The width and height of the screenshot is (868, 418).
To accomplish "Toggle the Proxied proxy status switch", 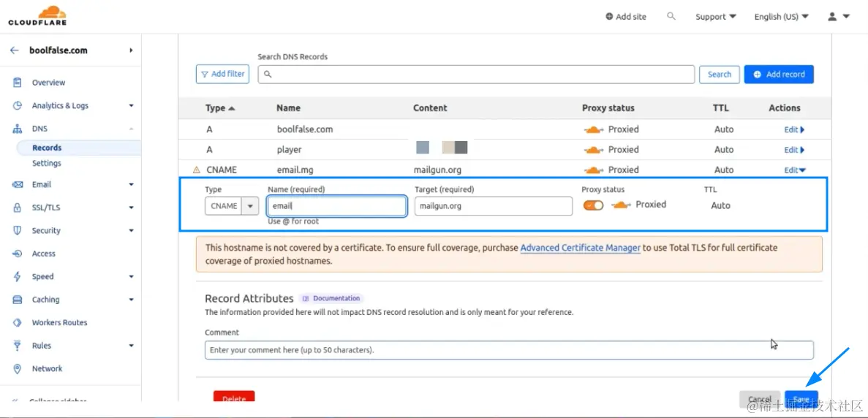I will [x=594, y=205].
